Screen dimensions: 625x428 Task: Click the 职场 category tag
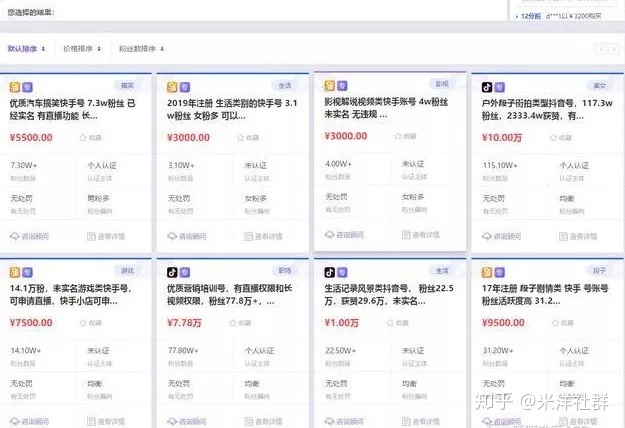point(285,271)
